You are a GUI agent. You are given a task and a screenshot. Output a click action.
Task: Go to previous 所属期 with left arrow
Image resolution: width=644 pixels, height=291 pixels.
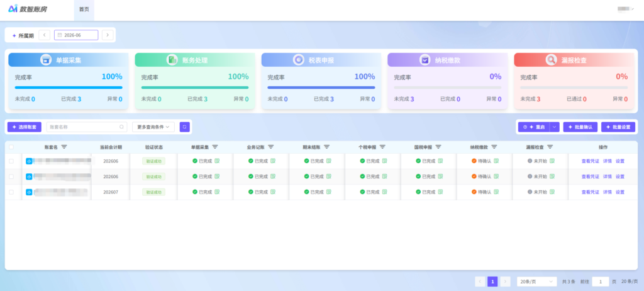[x=45, y=35]
